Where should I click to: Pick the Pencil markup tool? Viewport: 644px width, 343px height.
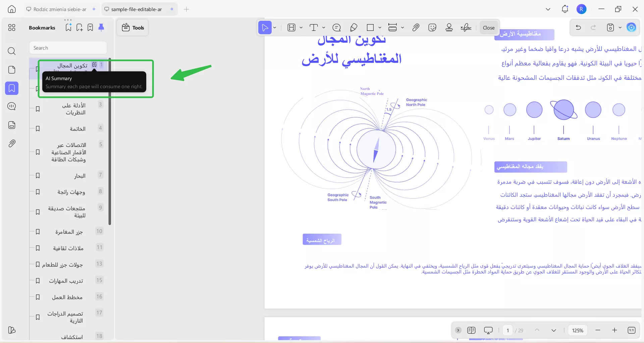354,27
